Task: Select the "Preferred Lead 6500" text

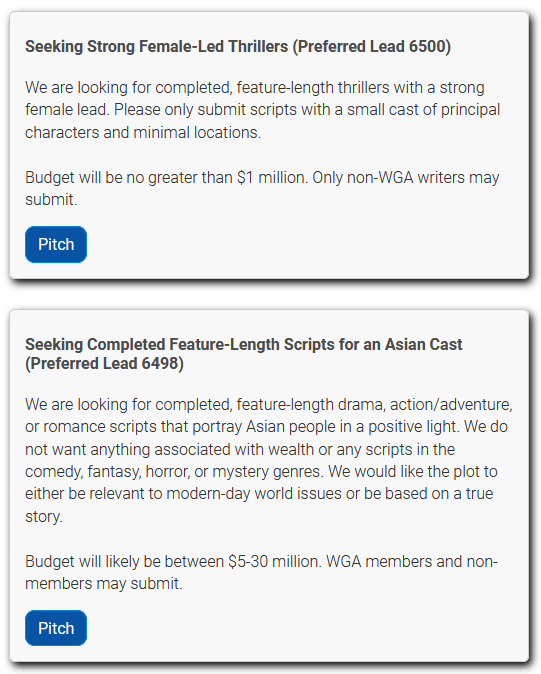Action: click(x=372, y=46)
